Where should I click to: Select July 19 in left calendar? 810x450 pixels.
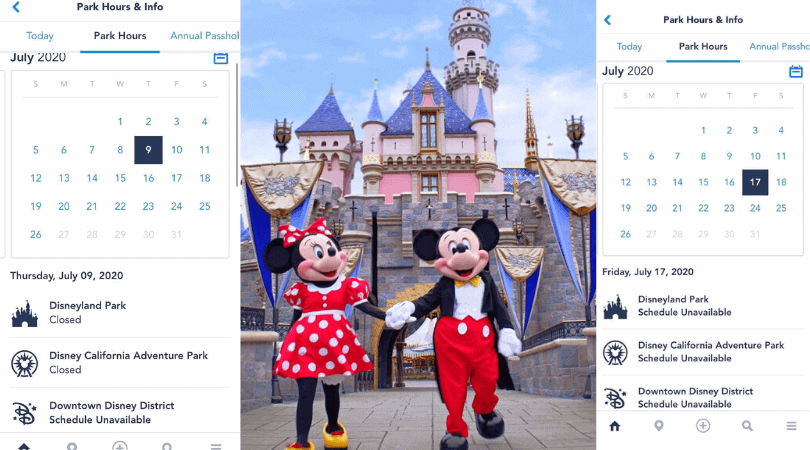tap(36, 207)
